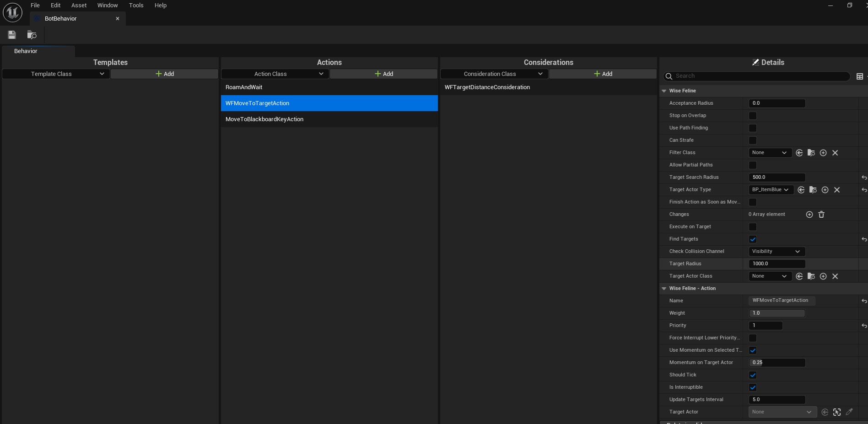Open the Check Collision Channel Visibility dropdown
The height and width of the screenshot is (424, 868).
(x=776, y=252)
